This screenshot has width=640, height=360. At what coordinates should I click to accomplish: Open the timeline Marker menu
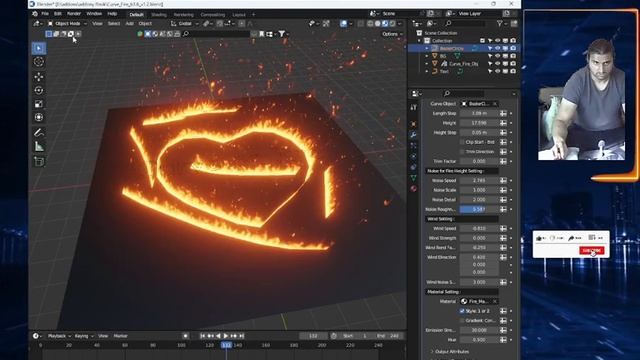(120, 336)
